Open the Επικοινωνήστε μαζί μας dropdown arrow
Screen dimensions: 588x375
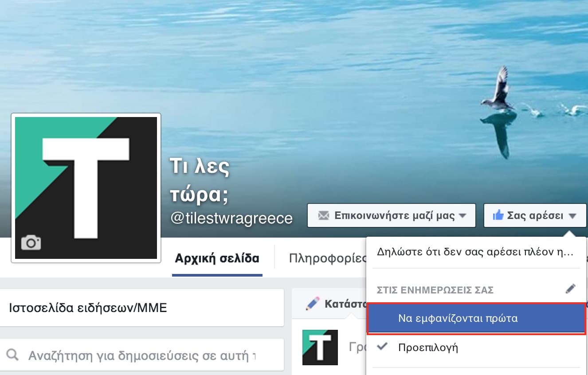coord(462,216)
